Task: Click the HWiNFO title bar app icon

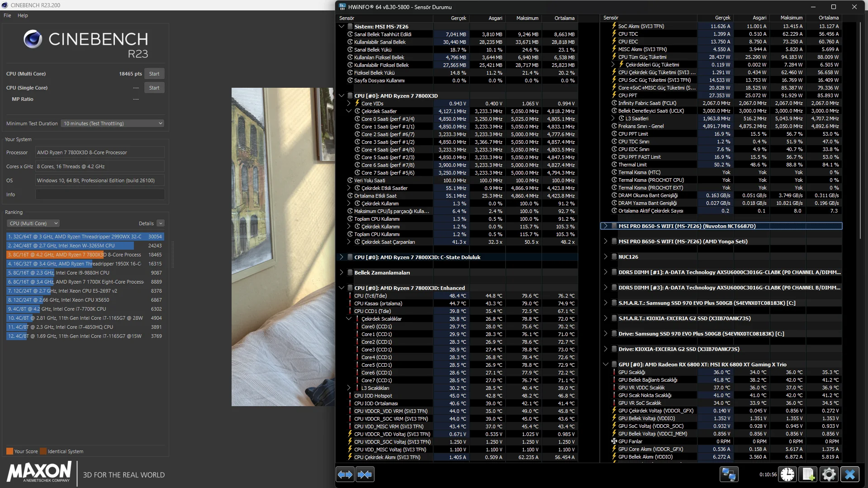Action: coord(342,7)
